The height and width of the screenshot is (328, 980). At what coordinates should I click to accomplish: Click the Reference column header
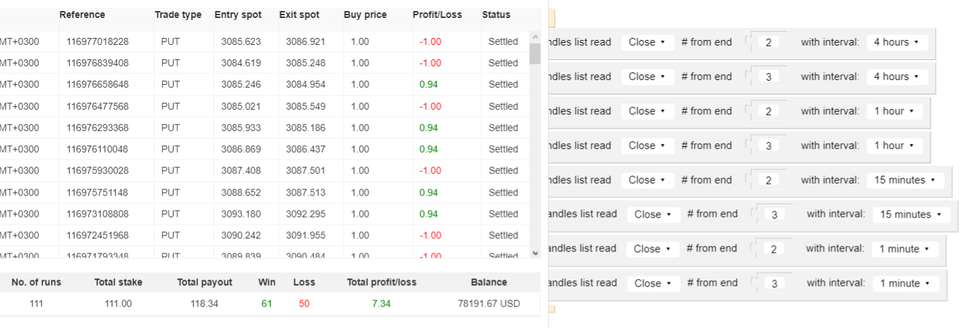(82, 15)
